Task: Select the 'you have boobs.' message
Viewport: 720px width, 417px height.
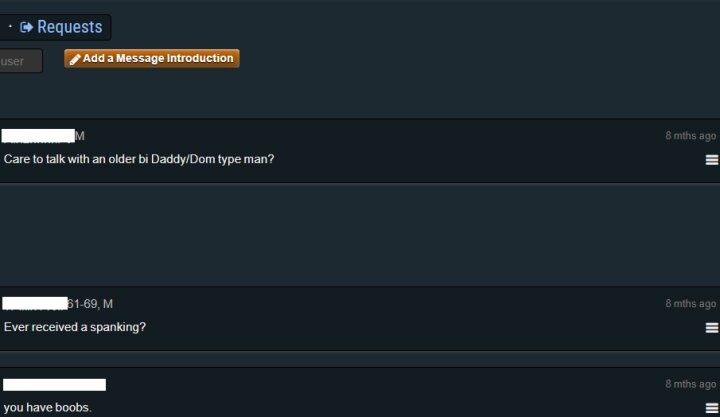Action: (x=47, y=407)
